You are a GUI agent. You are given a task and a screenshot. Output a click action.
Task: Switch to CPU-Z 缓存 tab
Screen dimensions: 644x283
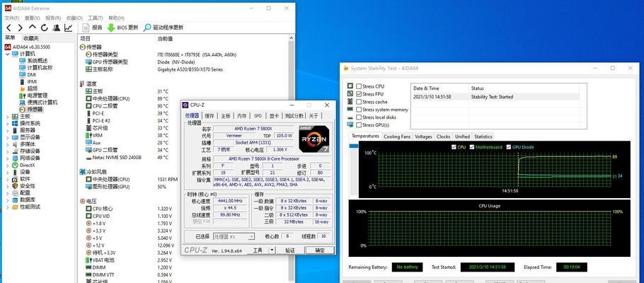point(209,116)
